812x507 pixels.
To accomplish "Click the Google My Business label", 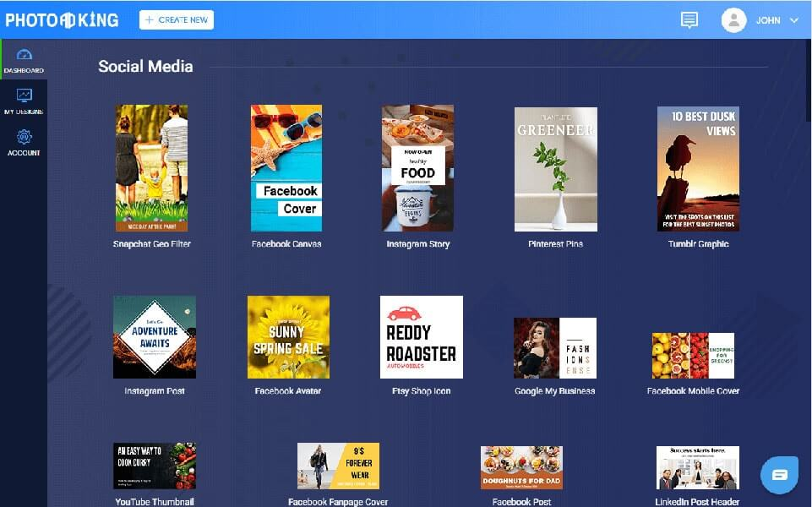I will (554, 391).
